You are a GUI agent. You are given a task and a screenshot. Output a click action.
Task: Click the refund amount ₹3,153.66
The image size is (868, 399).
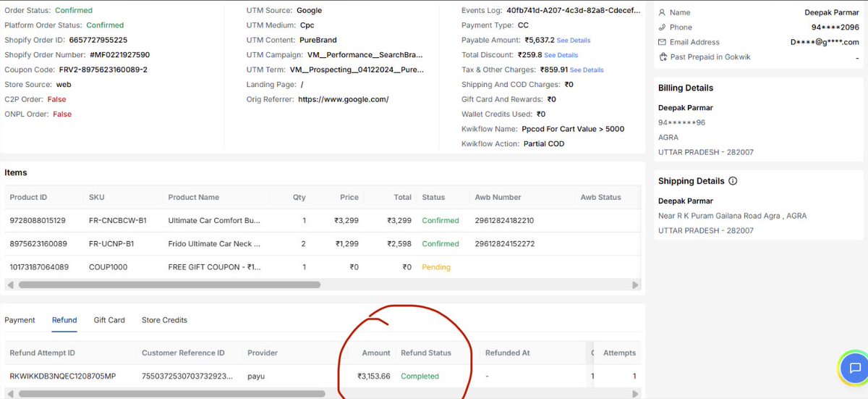click(374, 377)
